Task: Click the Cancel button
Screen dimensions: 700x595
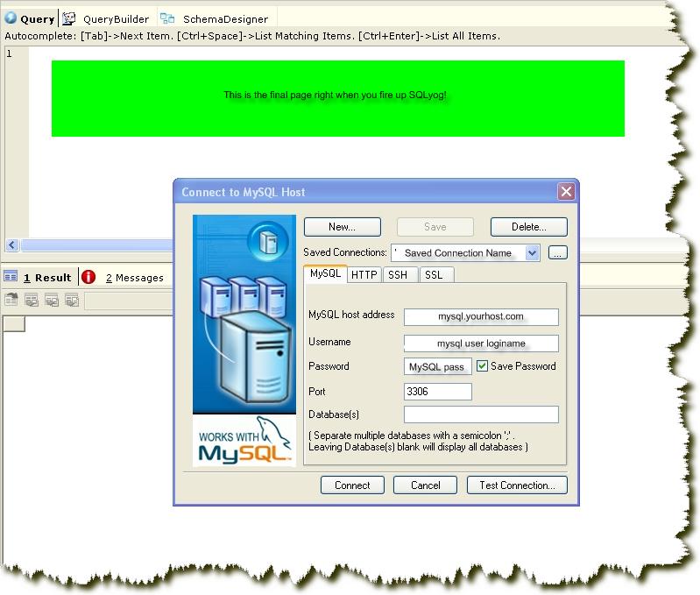Action: (x=426, y=485)
